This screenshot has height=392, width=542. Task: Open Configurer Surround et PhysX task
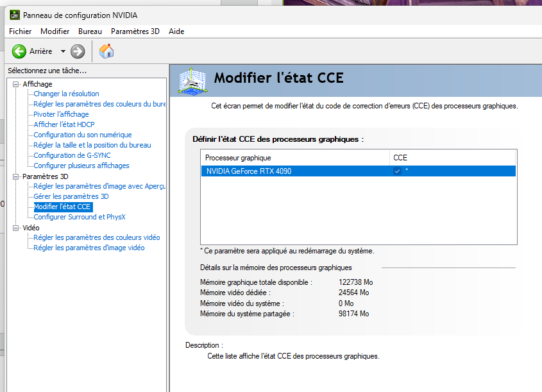[80, 217]
